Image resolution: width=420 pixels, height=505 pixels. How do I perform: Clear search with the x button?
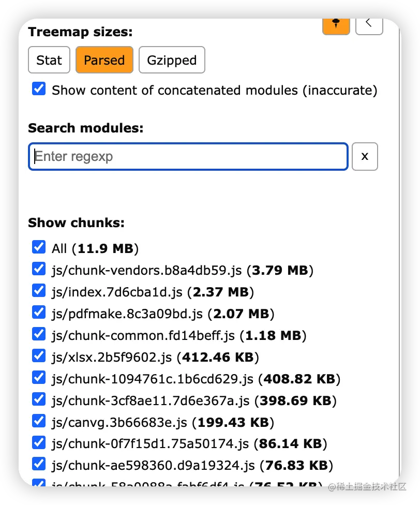pos(365,156)
